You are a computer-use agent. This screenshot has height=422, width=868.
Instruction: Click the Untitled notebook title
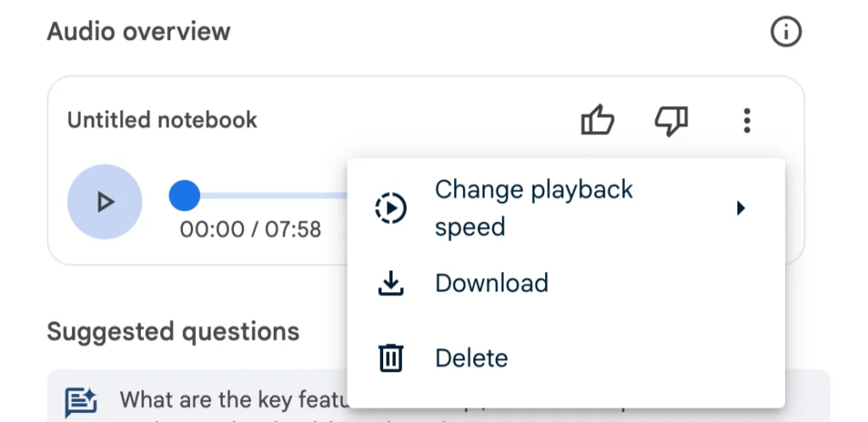pos(162,120)
